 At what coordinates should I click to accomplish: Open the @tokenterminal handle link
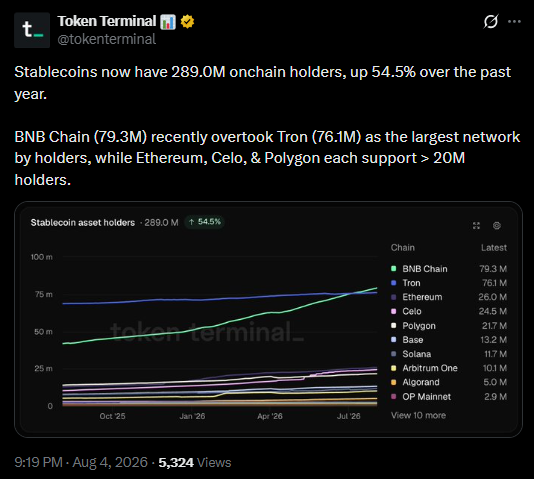click(x=107, y=39)
